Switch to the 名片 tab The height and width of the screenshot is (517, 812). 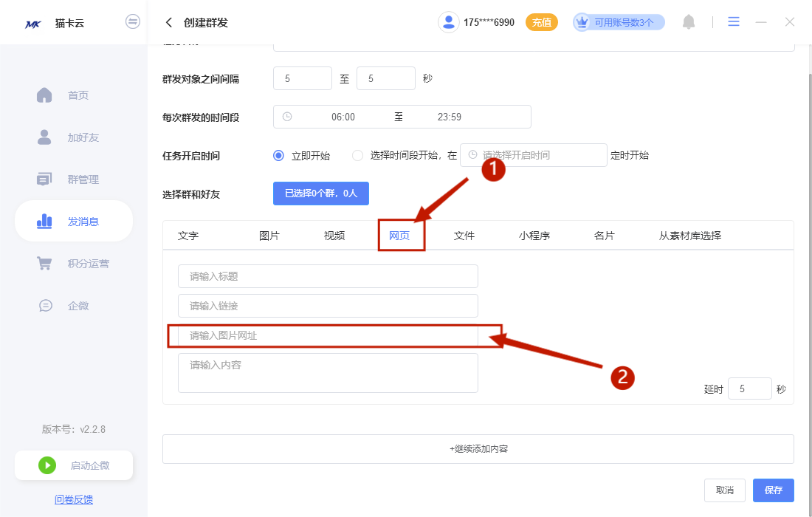click(x=604, y=236)
